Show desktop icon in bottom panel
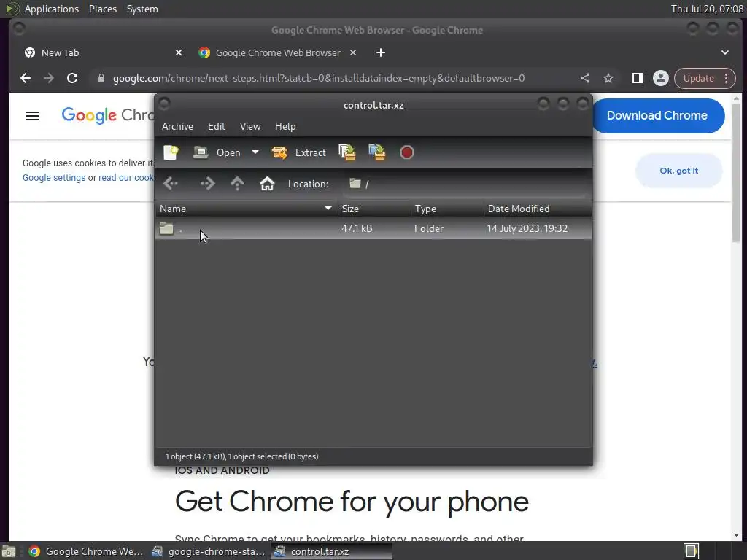The width and height of the screenshot is (747, 560). point(9,551)
